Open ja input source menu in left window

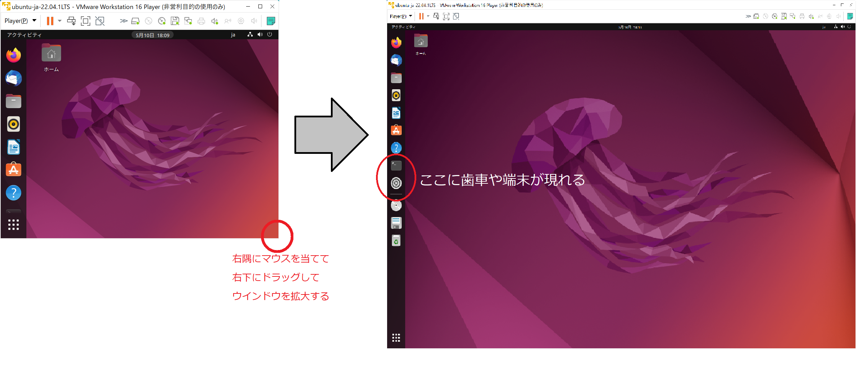pos(233,35)
